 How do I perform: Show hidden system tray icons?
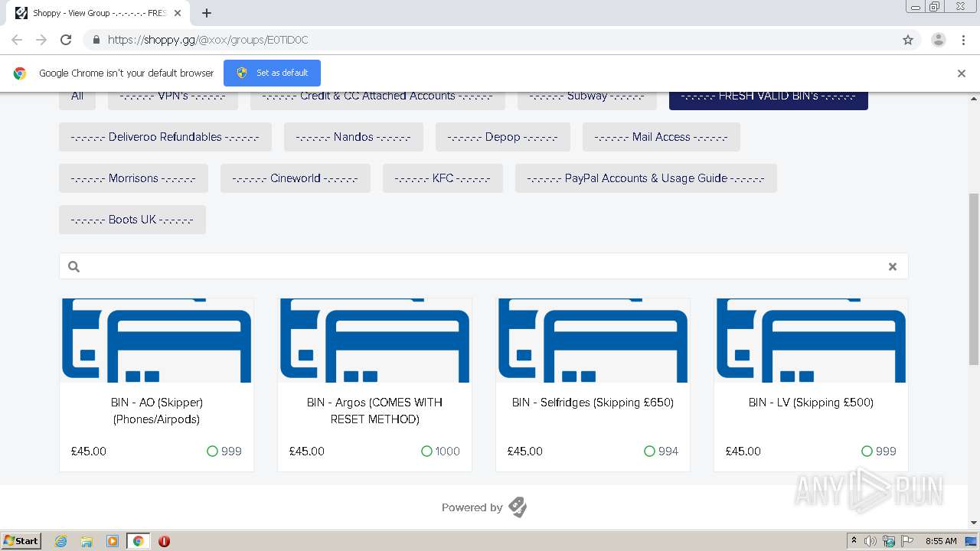(x=854, y=541)
